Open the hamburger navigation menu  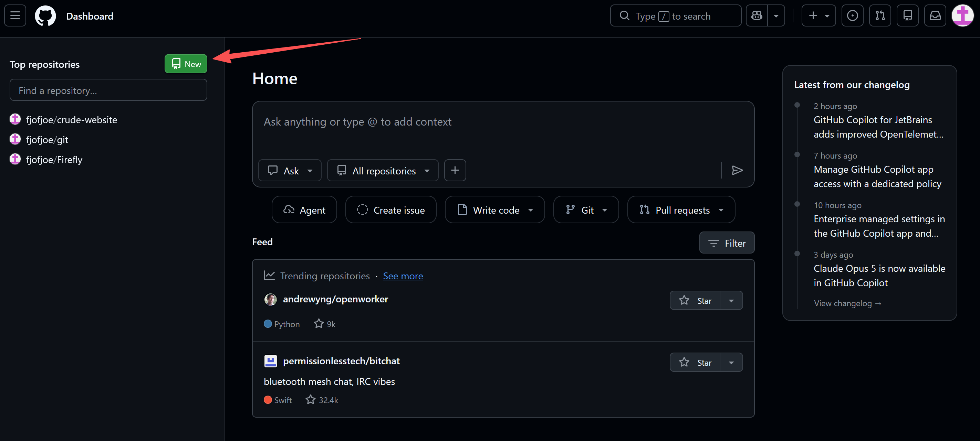click(15, 15)
